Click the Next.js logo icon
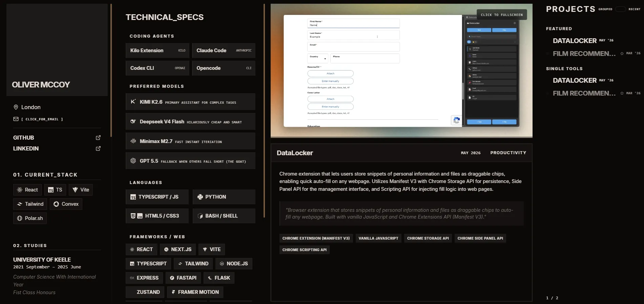The height and width of the screenshot is (304, 644). [166, 249]
